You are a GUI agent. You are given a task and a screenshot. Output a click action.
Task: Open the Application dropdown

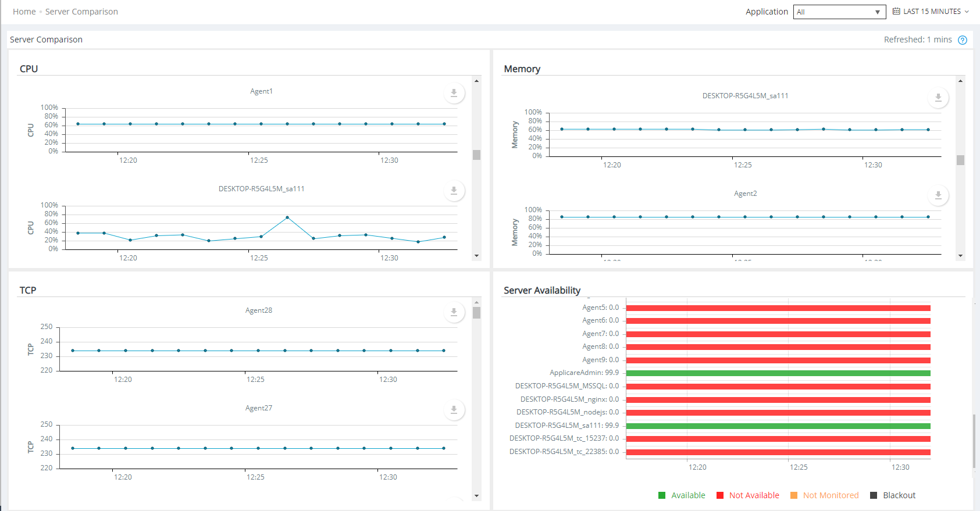click(x=839, y=12)
